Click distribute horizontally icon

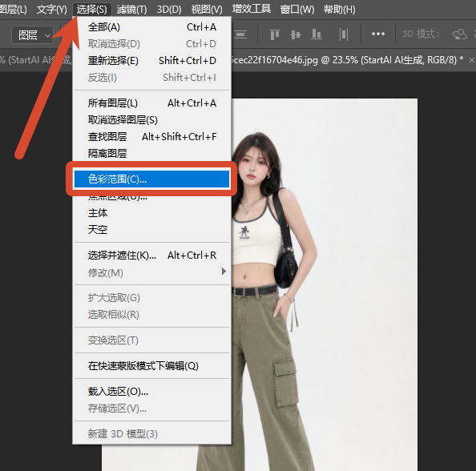[x=344, y=34]
